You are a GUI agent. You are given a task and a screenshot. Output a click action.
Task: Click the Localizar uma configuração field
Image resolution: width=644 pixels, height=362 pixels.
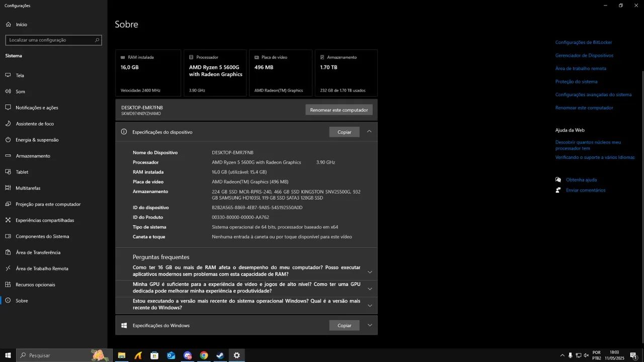53,40
